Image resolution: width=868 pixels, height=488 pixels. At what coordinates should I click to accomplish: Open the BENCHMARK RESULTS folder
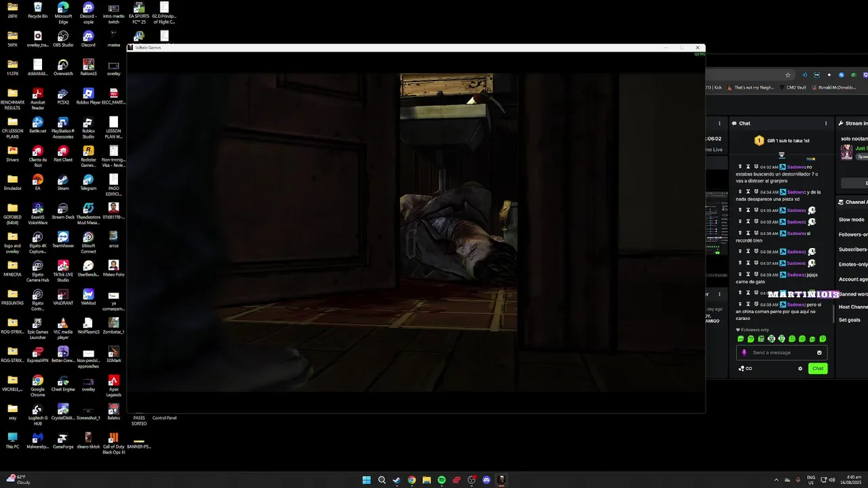click(12, 98)
